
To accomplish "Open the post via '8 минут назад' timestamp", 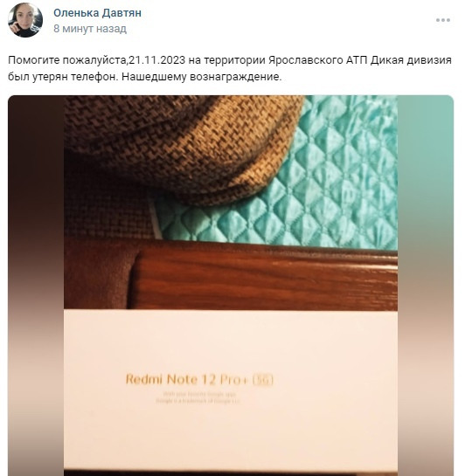I will (90, 29).
